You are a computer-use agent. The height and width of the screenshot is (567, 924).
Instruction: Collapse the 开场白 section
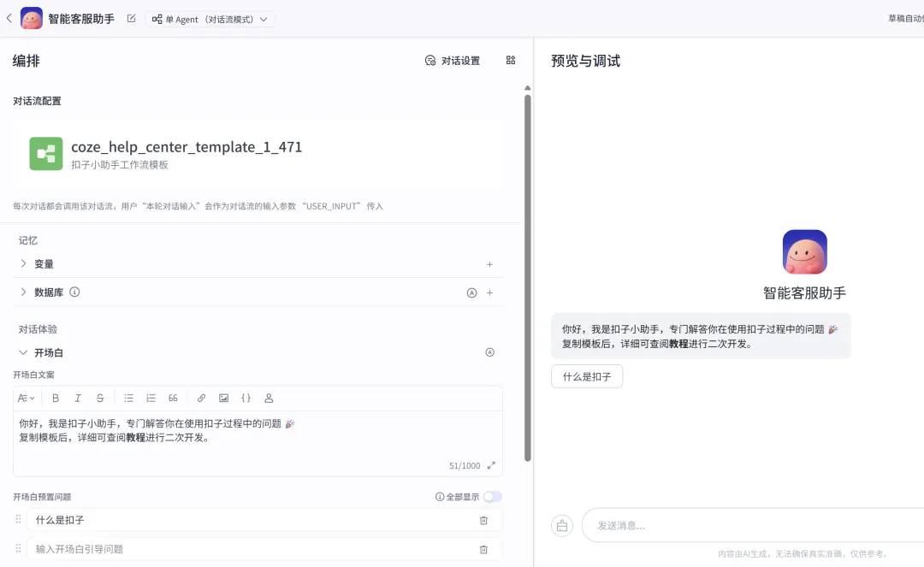[23, 352]
